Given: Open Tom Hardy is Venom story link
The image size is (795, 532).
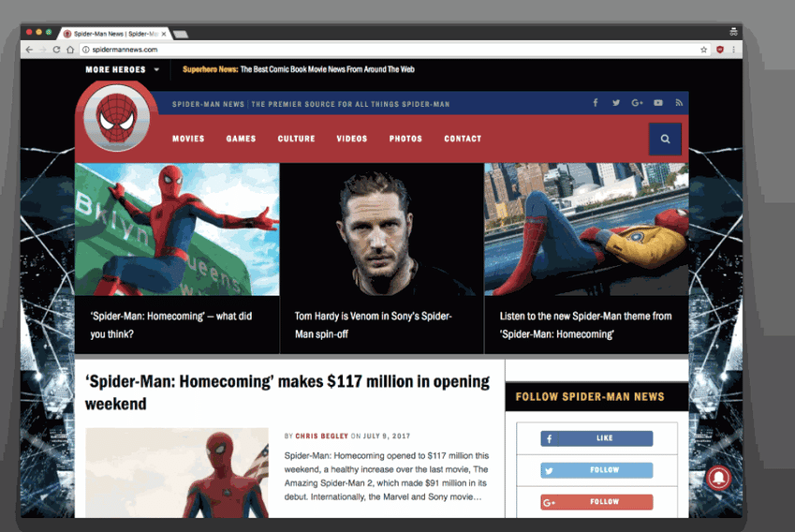Looking at the screenshot, I should pyautogui.click(x=374, y=325).
